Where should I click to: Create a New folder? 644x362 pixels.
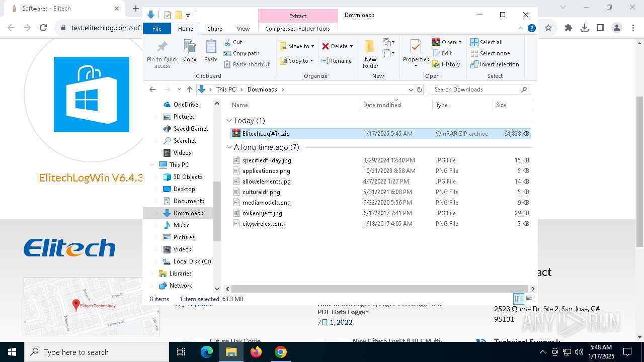(370, 54)
